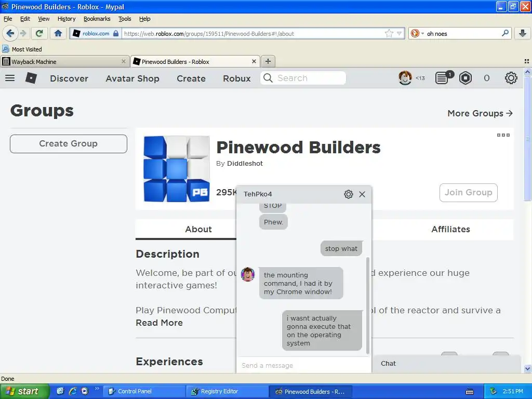This screenshot has width=532, height=399.
Task: Open the Roblox hamburger navigation menu
Action: [10, 78]
